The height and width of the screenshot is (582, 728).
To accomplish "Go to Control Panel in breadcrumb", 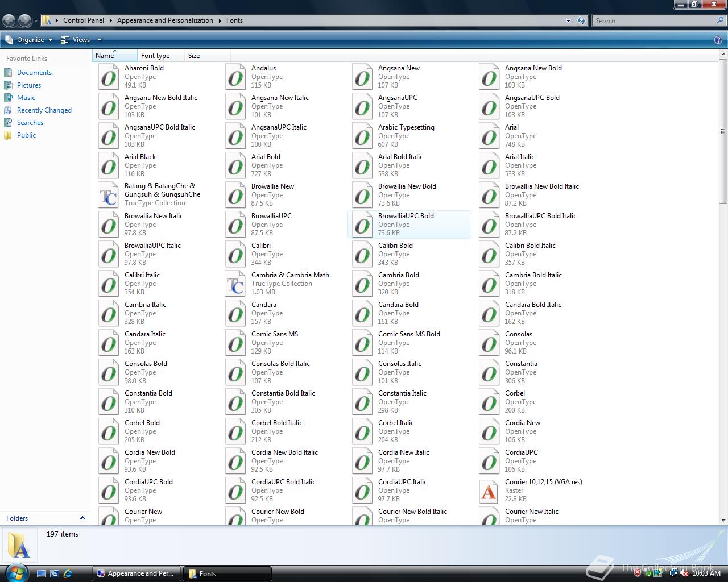I will click(x=84, y=20).
